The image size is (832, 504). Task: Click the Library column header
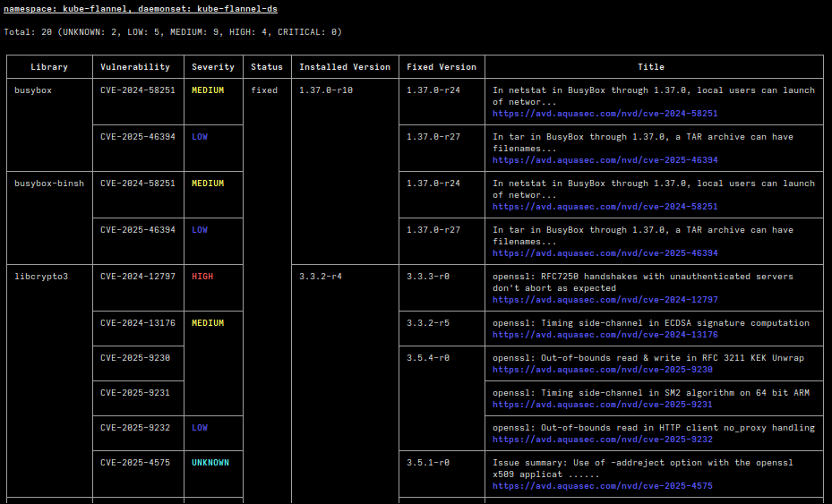[49, 67]
